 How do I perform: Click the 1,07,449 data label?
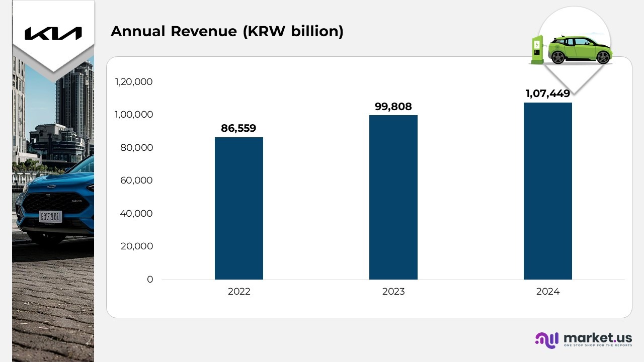click(x=548, y=94)
